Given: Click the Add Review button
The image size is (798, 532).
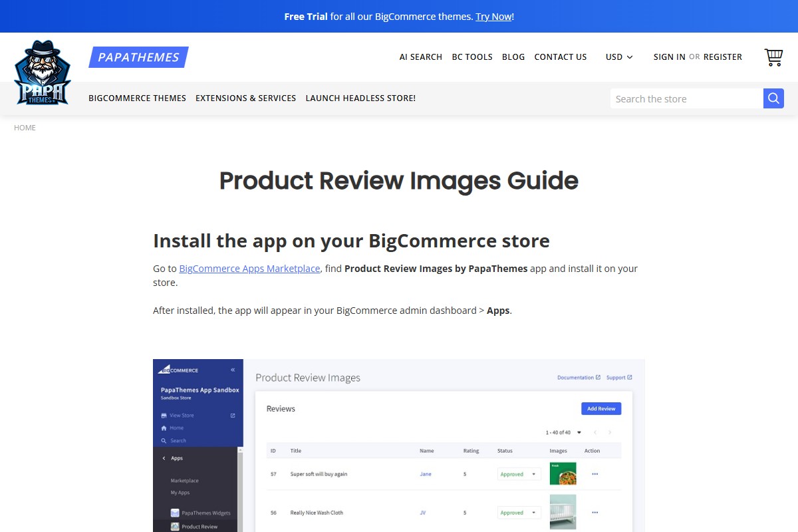Looking at the screenshot, I should 601,408.
